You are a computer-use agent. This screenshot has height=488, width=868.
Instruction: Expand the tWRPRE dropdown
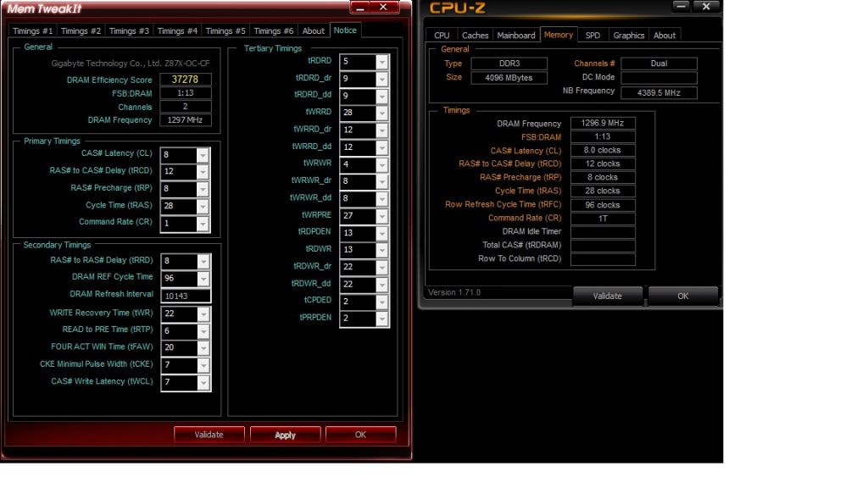[x=382, y=216]
